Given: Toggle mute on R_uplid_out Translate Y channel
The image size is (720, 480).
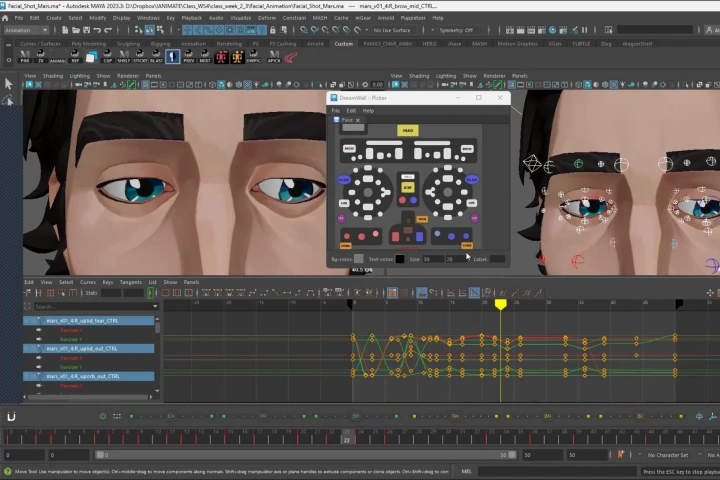Looking at the screenshot, I should [39, 367].
